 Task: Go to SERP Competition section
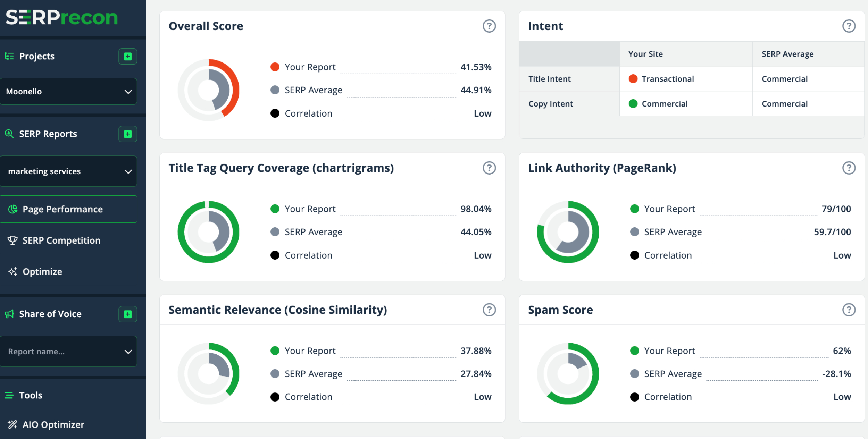click(61, 240)
